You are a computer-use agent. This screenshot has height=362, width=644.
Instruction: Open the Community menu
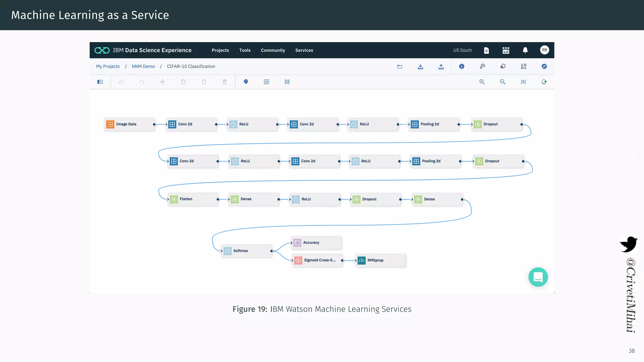[273, 50]
